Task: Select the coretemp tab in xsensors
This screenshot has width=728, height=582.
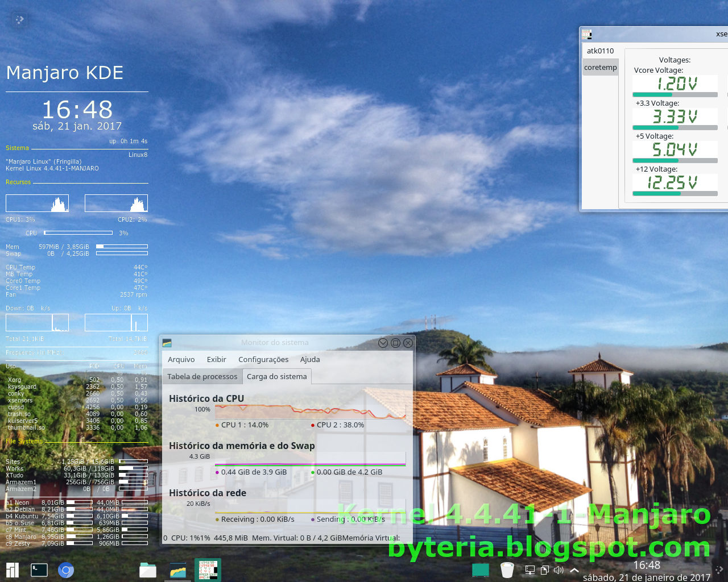Action: coord(600,67)
